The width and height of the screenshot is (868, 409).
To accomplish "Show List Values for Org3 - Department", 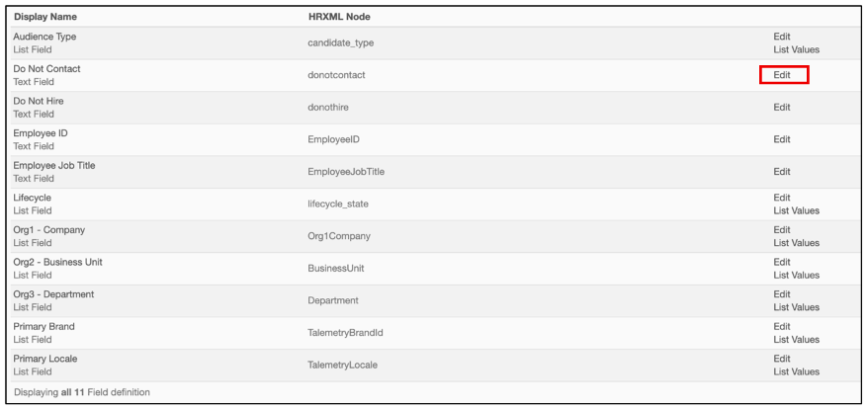I will pyautogui.click(x=796, y=307).
